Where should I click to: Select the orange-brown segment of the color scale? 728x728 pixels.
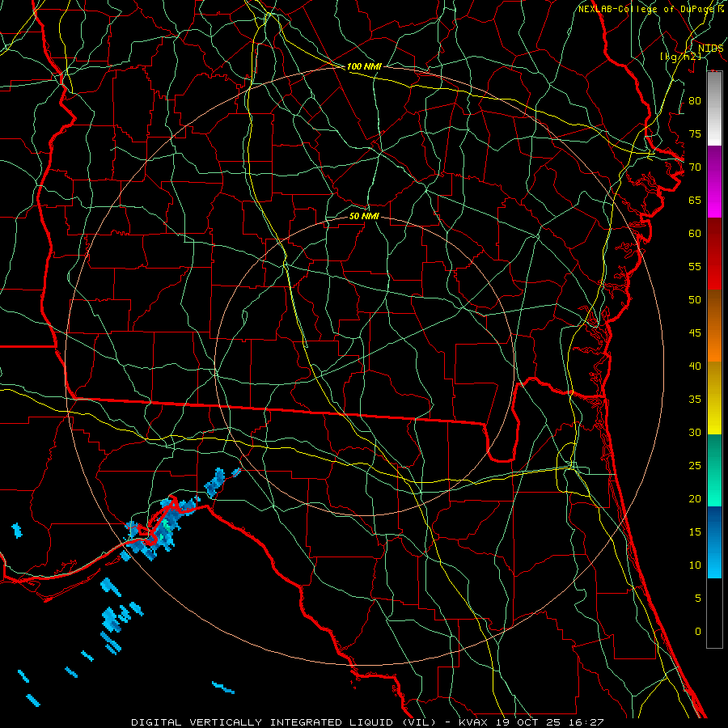pyautogui.click(x=714, y=325)
